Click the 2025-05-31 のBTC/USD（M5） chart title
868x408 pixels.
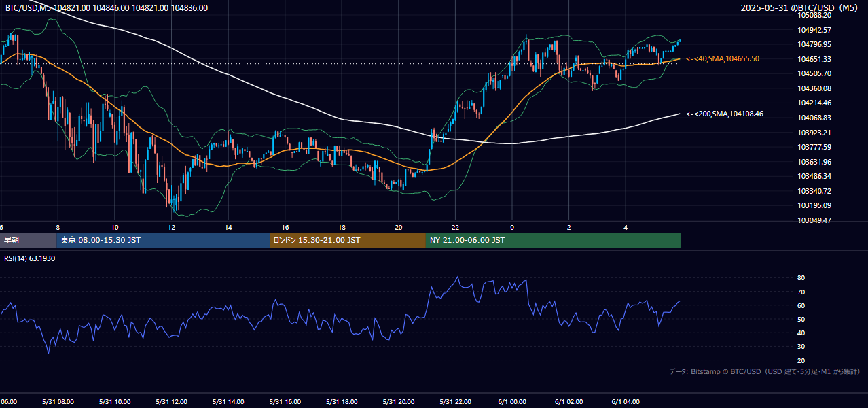(x=800, y=8)
